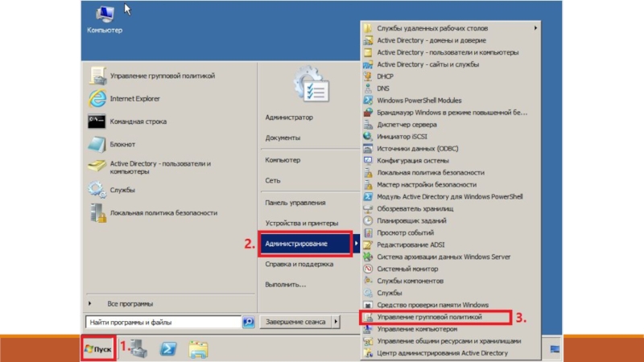644x362 pixels.
Task: Click Выполнить... run command
Action: tap(286, 285)
